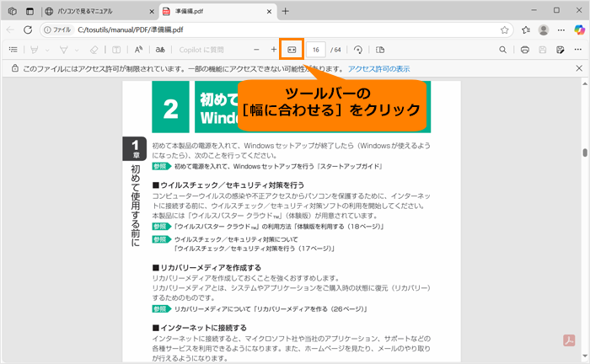Image resolution: width=590 pixels, height=364 pixels.
Task: Click the スタートアップガイド reference line
Action: coord(267,166)
